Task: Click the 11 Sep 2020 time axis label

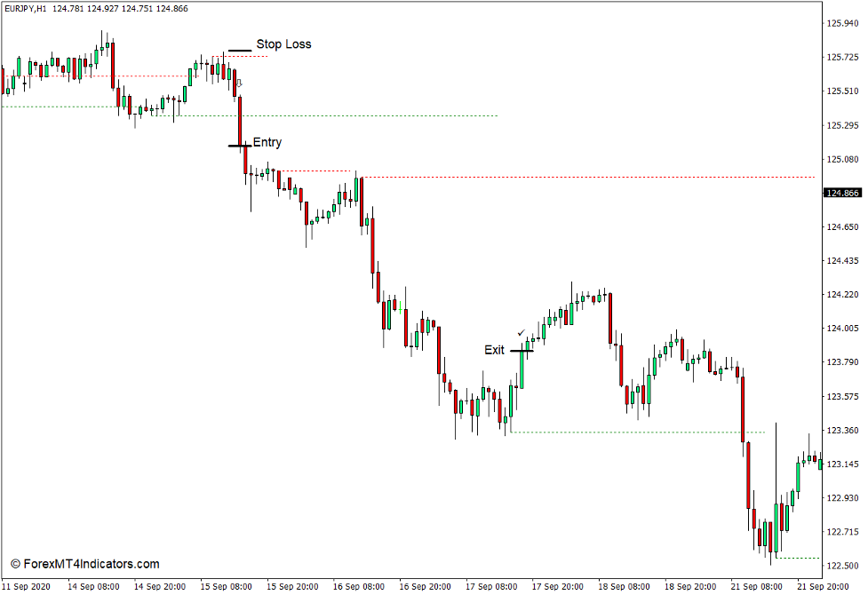Action: [25, 587]
